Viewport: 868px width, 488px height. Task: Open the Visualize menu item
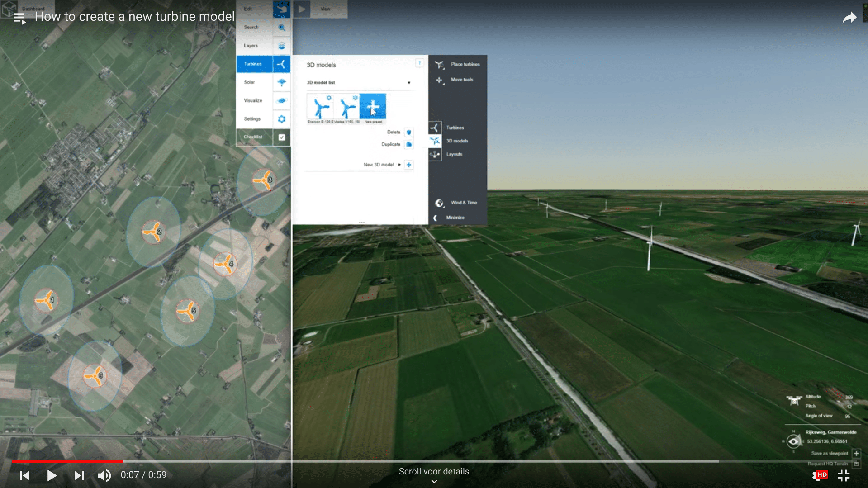click(x=253, y=100)
